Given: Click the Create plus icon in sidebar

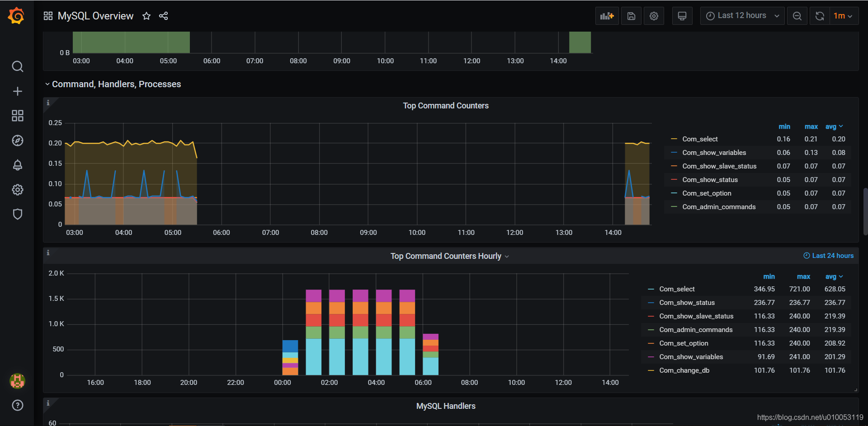Looking at the screenshot, I should click(17, 91).
